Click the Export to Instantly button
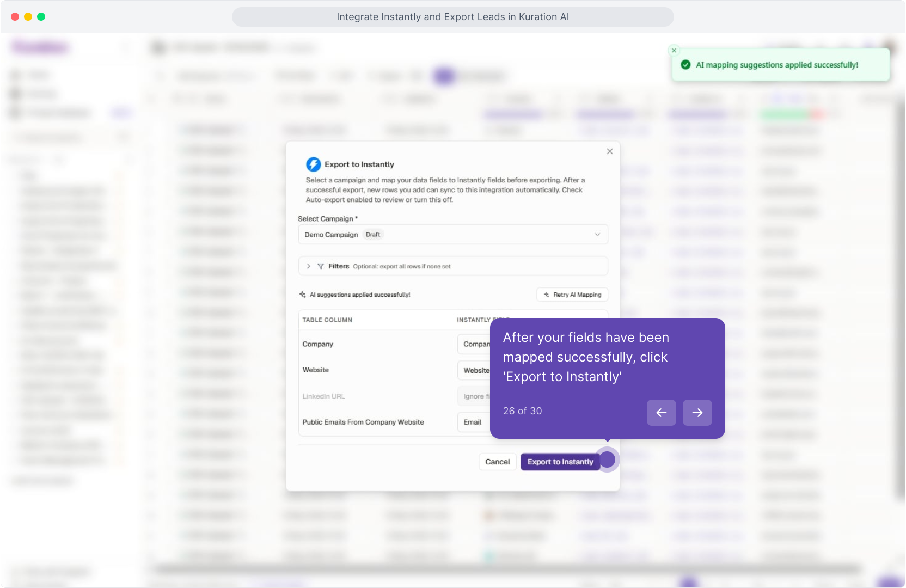 pyautogui.click(x=560, y=462)
